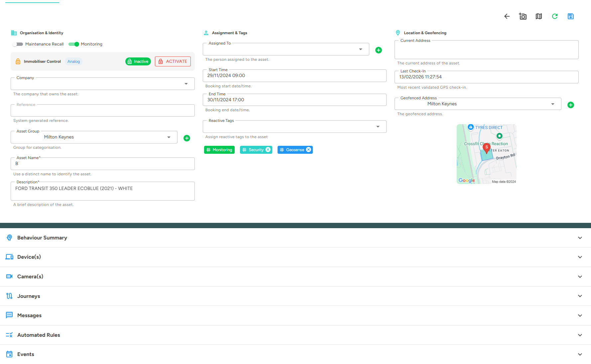Click the Assignment & Tags person icon
This screenshot has width=591, height=364.
click(x=206, y=33)
